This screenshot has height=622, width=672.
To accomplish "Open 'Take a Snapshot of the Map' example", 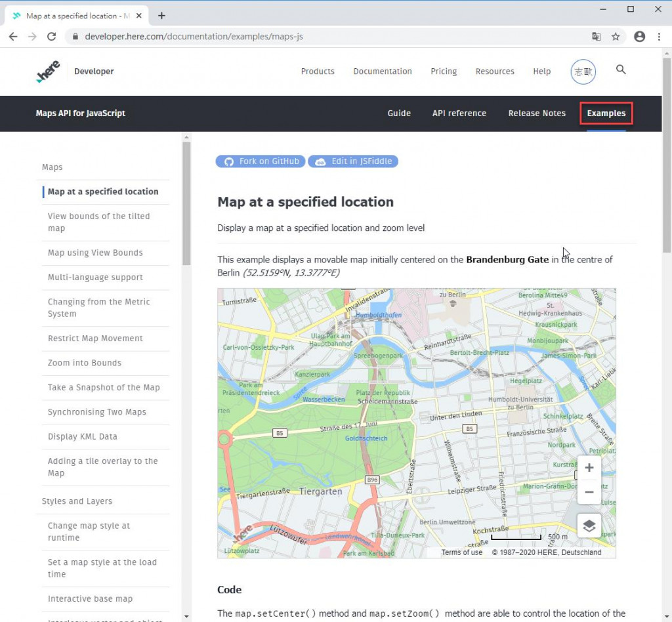I will 104,387.
